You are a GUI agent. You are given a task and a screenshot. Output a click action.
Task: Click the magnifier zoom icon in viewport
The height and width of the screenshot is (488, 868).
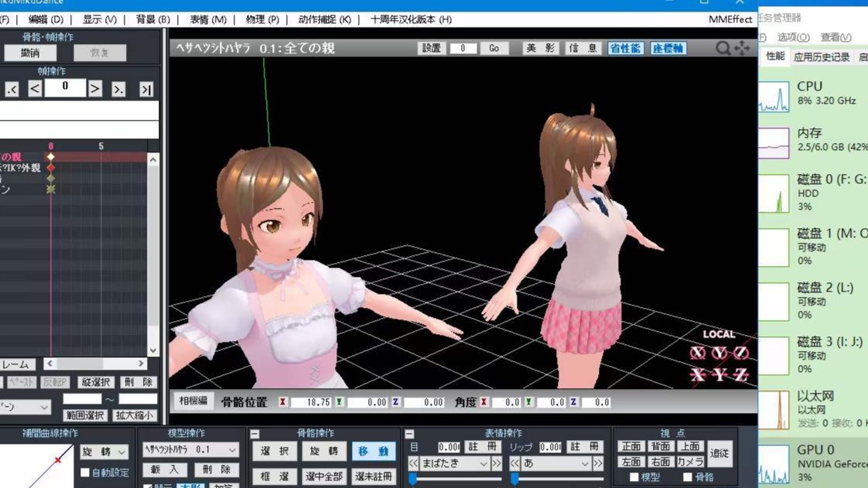[723, 49]
